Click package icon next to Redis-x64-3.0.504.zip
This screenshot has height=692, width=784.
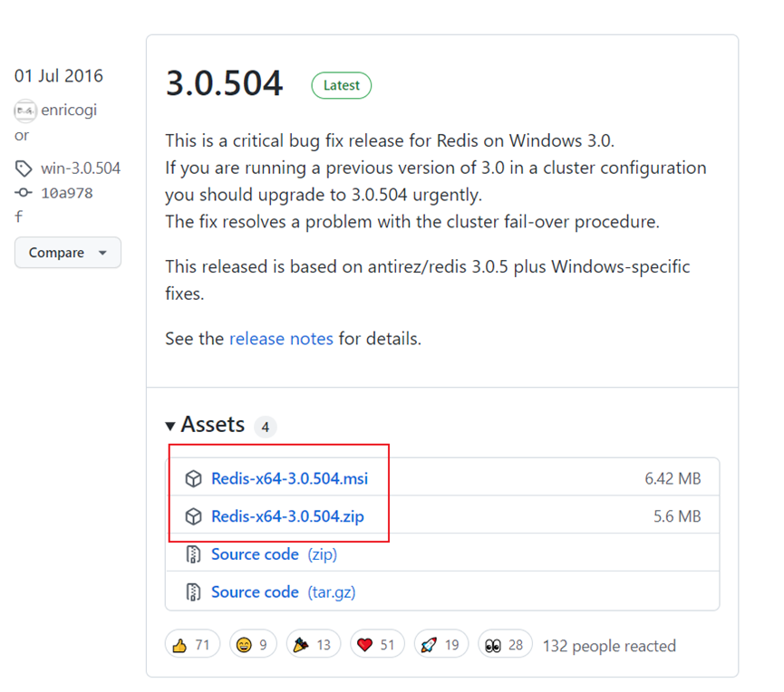pyautogui.click(x=193, y=516)
